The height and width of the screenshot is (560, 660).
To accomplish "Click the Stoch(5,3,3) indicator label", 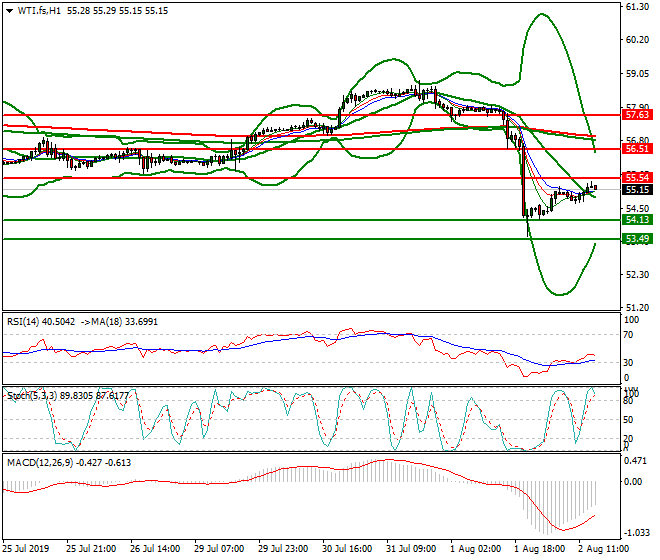I will 68,396.
